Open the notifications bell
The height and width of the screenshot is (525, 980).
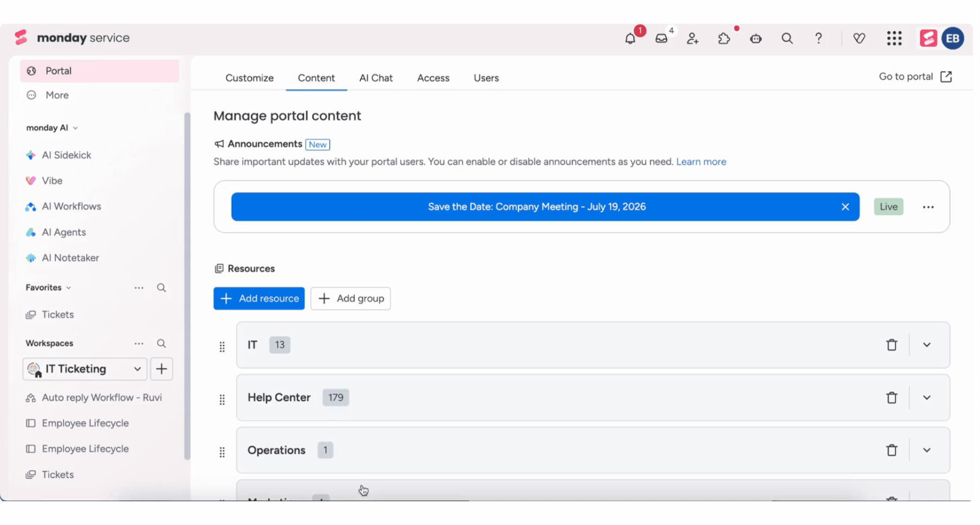630,38
